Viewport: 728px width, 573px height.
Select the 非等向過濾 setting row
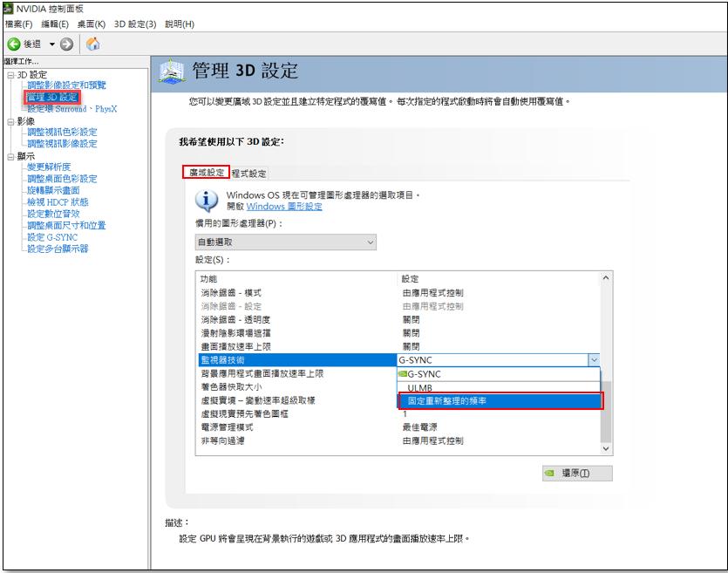(x=398, y=441)
